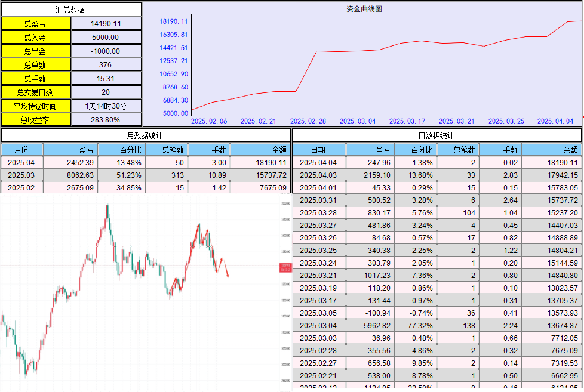This screenshot has height=392, width=584.
Task: Click profit 2159.10 in 2025.04.03 row
Action: [370, 175]
